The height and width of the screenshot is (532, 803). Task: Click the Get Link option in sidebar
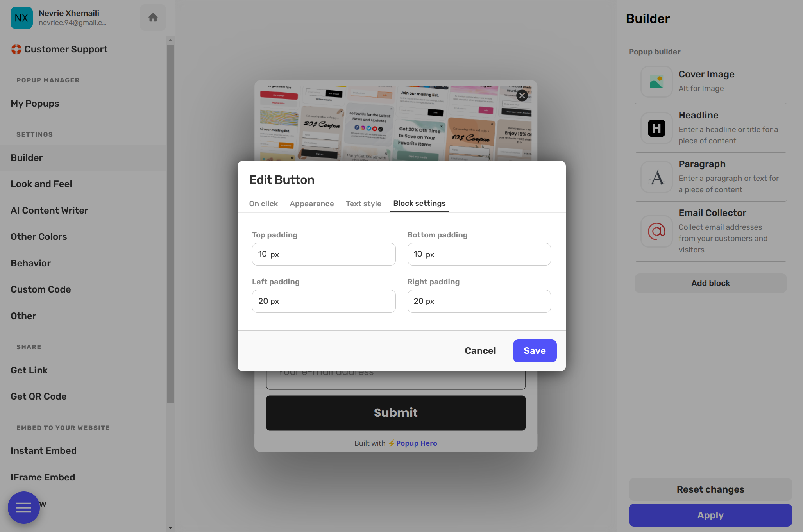click(x=29, y=369)
